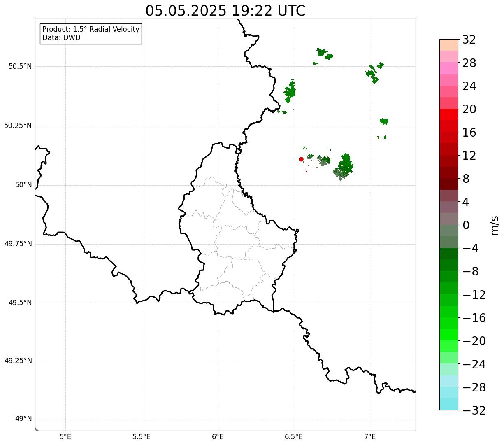Click the colorbar tick label 0
The image size is (504, 445).
click(x=466, y=225)
